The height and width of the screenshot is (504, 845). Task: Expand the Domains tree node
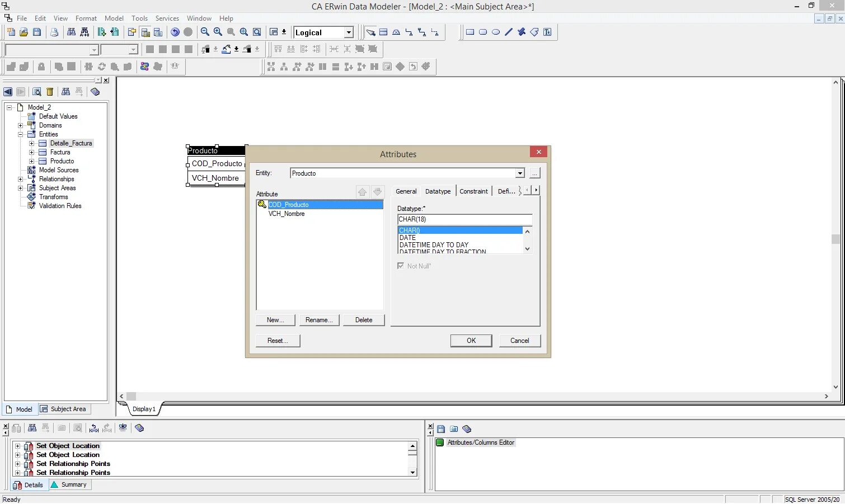pos(21,125)
